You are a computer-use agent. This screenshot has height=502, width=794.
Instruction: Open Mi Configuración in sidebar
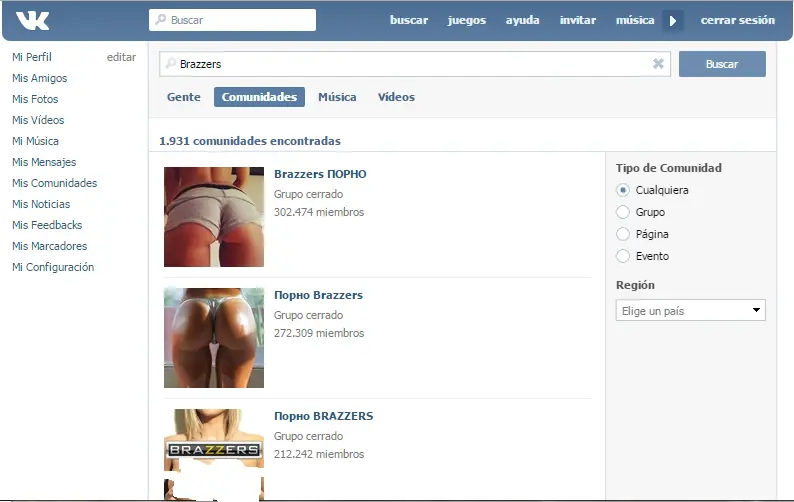(x=53, y=267)
